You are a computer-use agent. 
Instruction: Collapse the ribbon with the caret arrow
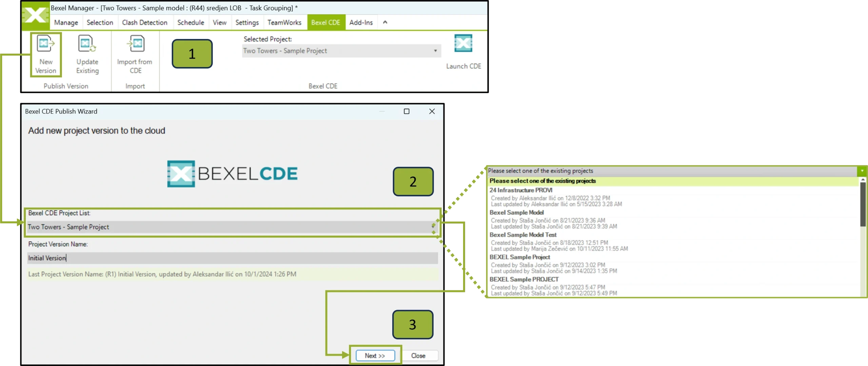pos(385,22)
